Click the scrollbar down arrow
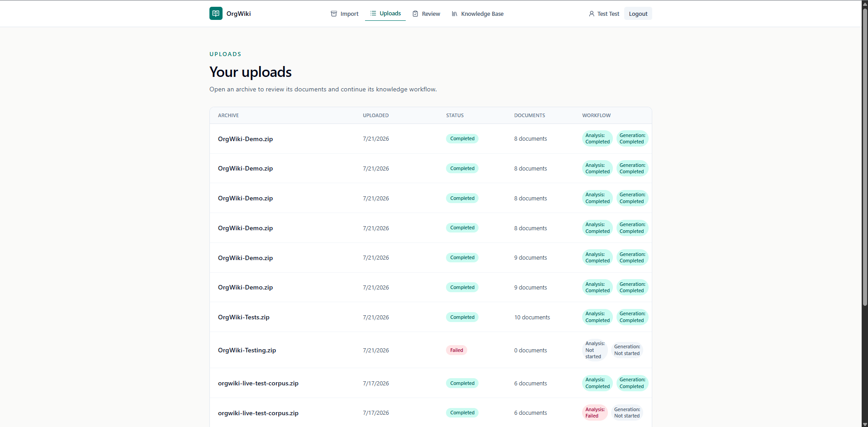 [865, 424]
